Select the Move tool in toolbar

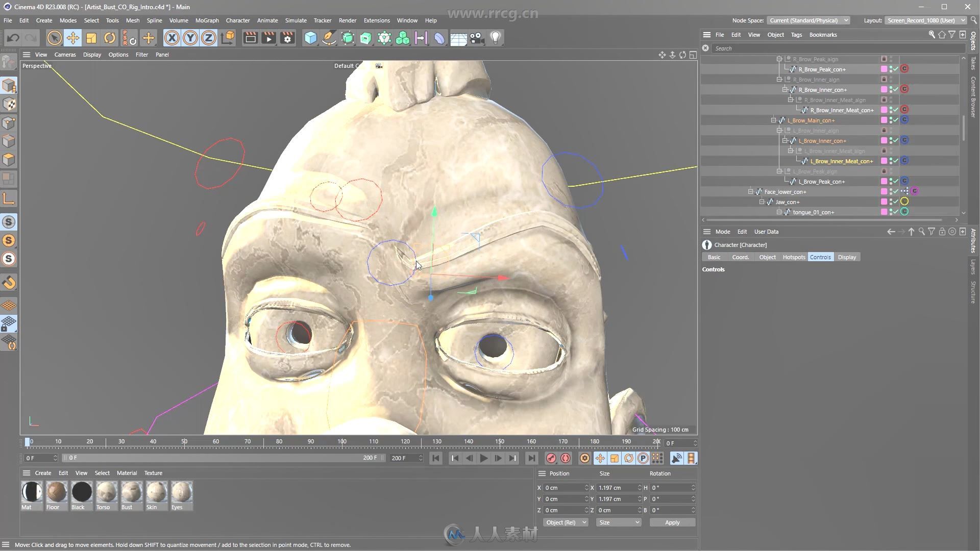tap(72, 38)
